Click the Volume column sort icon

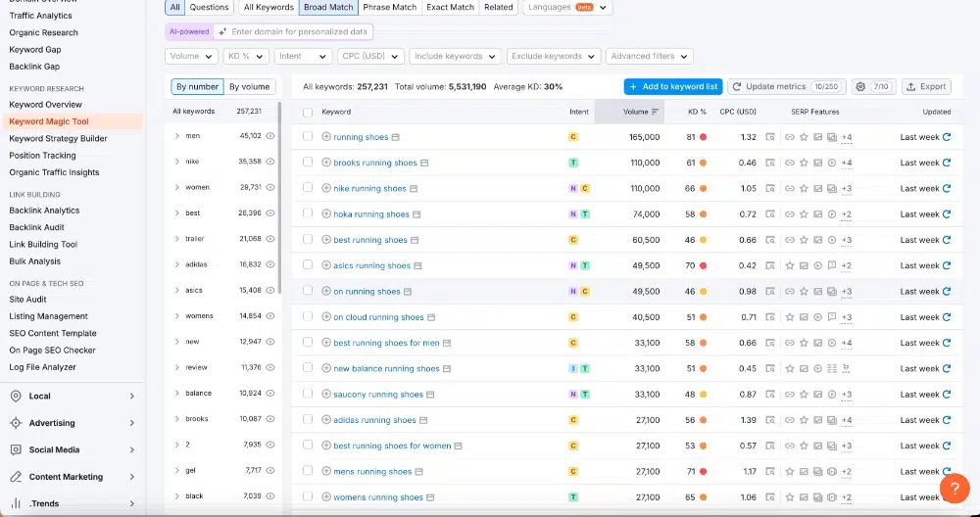point(655,112)
